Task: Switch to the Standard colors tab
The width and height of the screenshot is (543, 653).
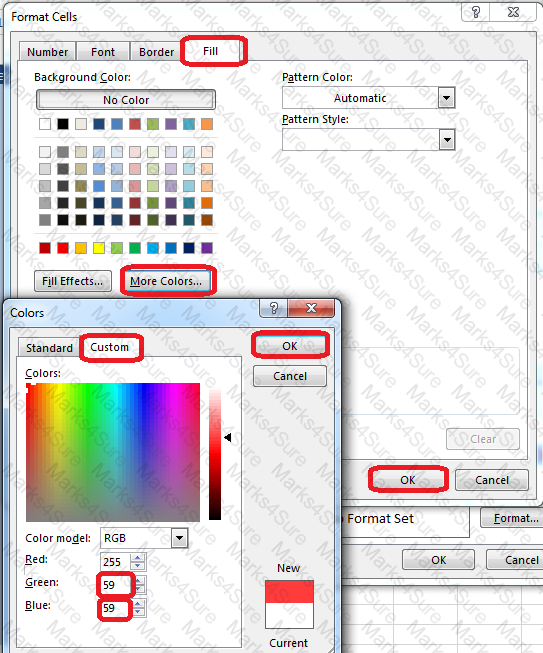Action: click(49, 347)
